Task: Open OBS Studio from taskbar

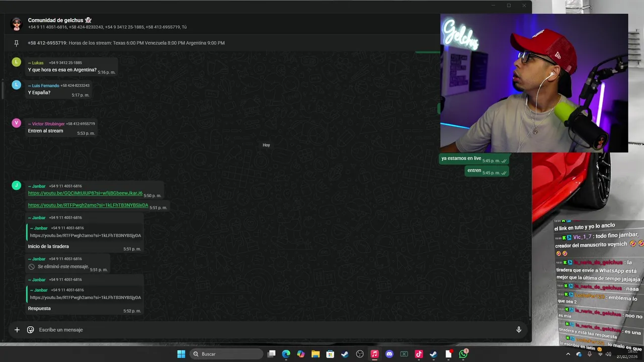Action: (x=360, y=354)
